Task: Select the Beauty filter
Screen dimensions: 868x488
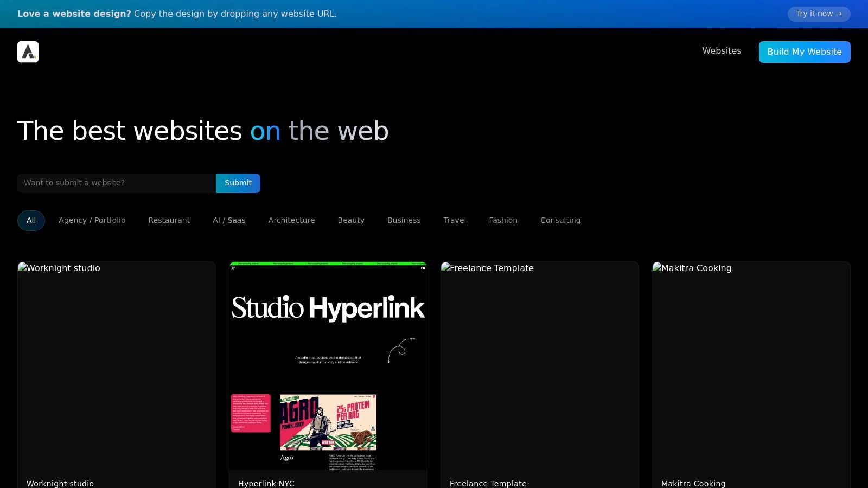Action: 351,220
